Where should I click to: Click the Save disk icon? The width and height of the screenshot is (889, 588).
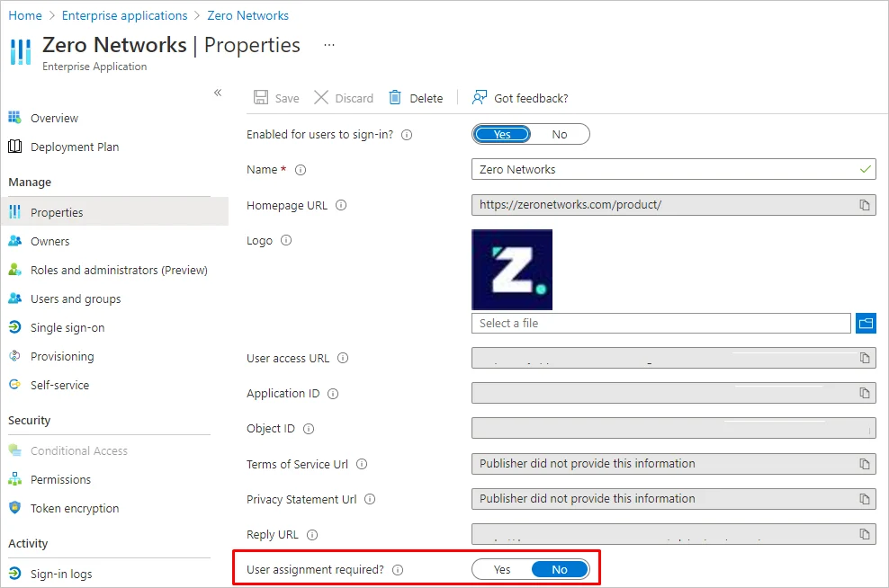(x=261, y=97)
